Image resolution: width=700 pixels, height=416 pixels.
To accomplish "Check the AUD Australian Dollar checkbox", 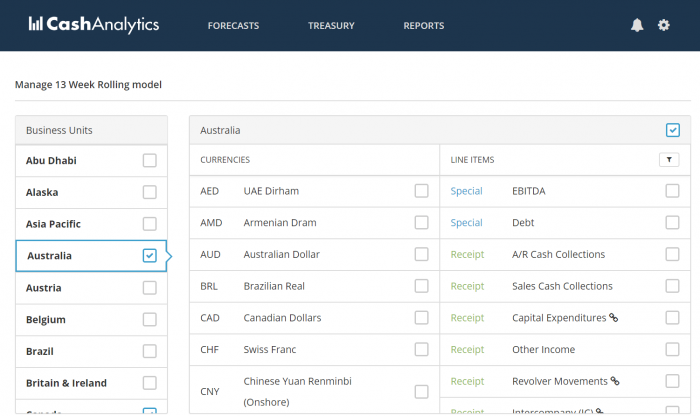I will pyautogui.click(x=421, y=254).
